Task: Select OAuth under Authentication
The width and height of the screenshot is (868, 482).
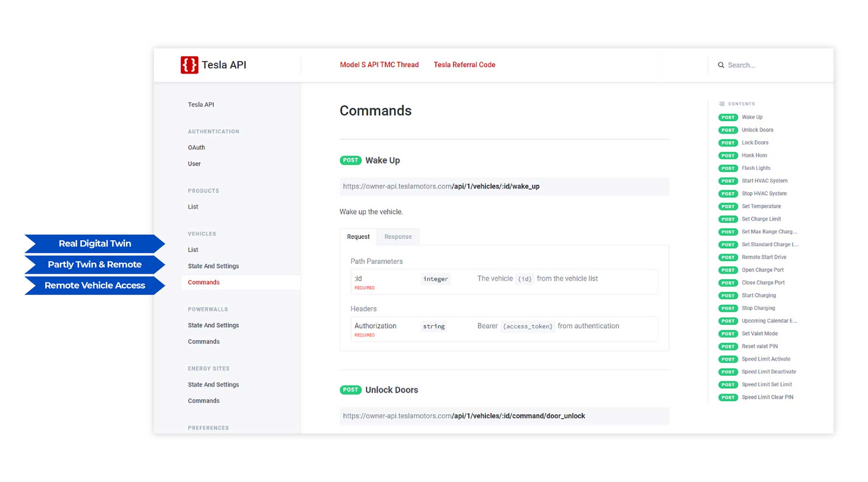Action: [197, 147]
